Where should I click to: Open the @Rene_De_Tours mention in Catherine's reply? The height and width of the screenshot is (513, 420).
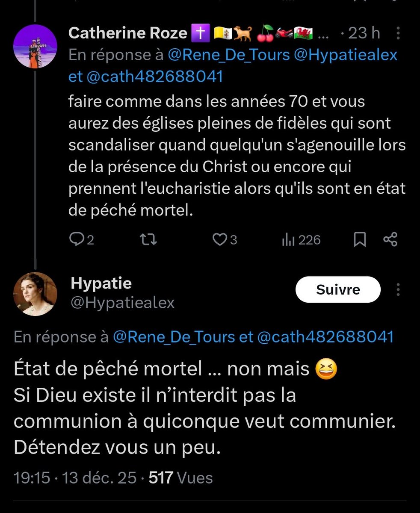(x=229, y=55)
